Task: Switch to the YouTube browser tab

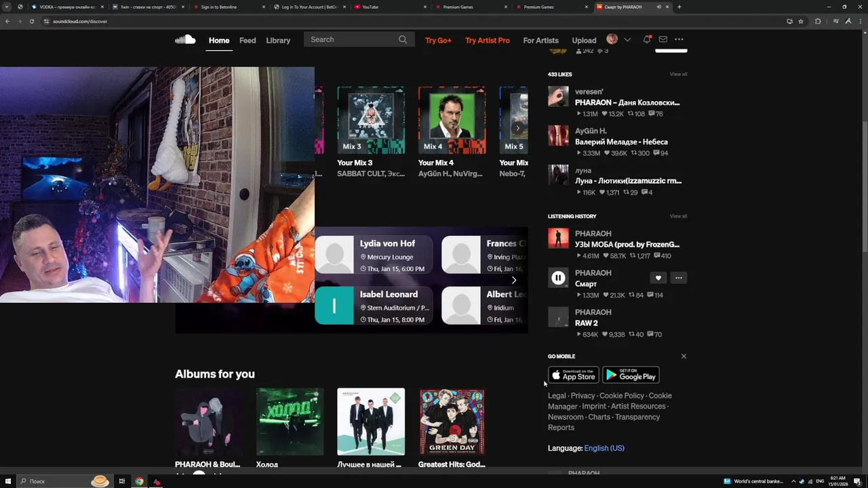Action: (x=391, y=7)
